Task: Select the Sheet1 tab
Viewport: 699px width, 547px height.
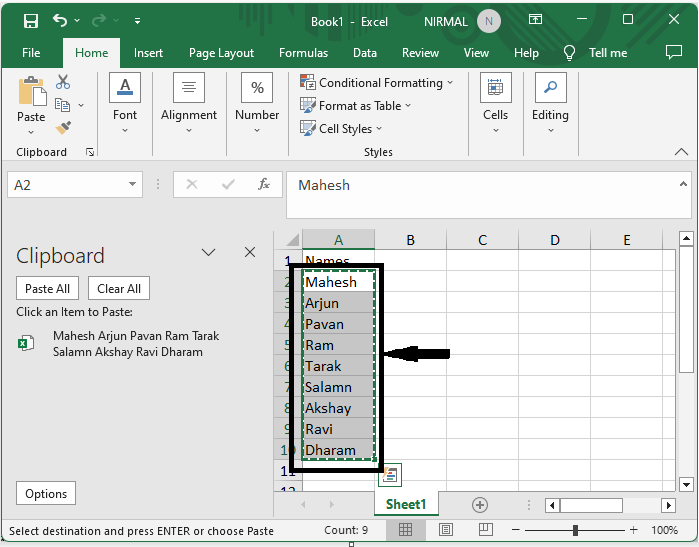Action: coord(406,504)
